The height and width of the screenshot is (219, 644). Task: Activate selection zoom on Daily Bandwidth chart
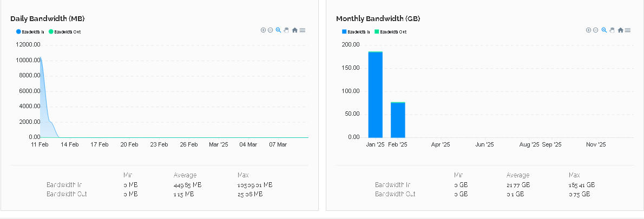pos(278,30)
